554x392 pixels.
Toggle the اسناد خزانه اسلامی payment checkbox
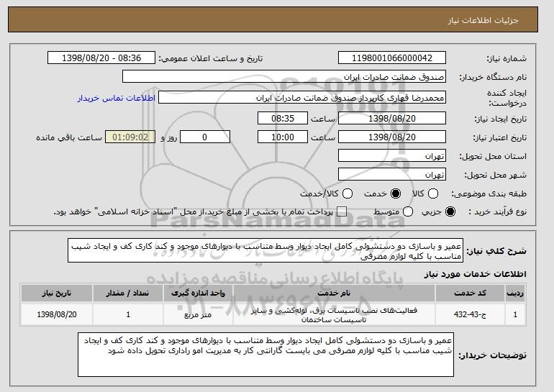(342, 211)
